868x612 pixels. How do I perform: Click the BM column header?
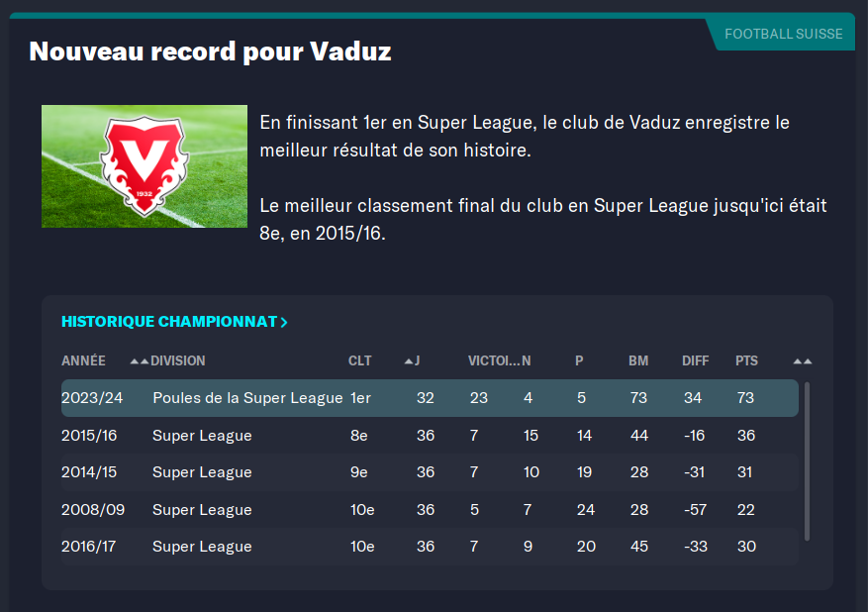[638, 360]
